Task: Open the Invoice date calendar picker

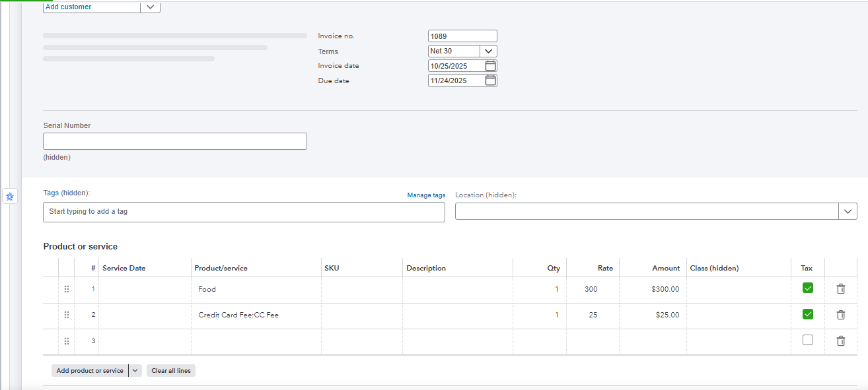Action: 490,66
